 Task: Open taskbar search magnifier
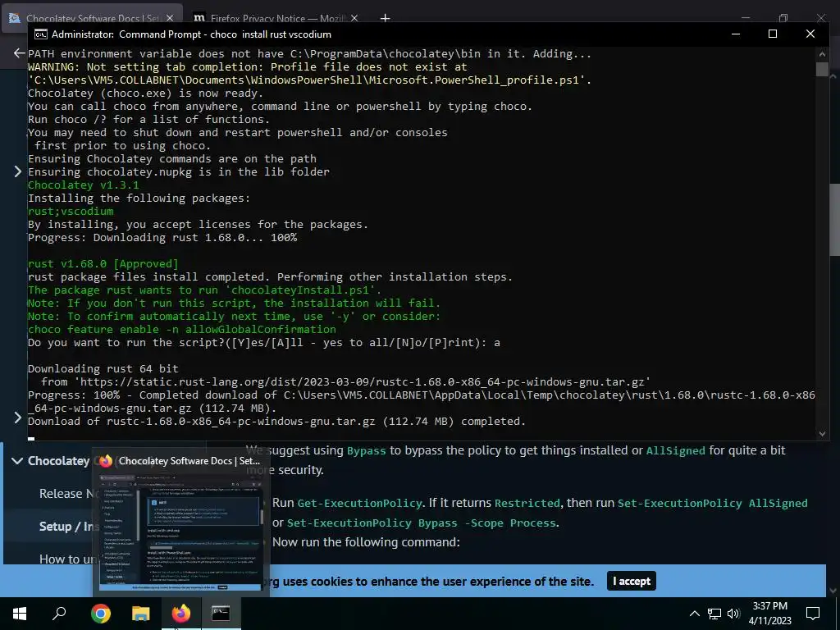(x=59, y=614)
